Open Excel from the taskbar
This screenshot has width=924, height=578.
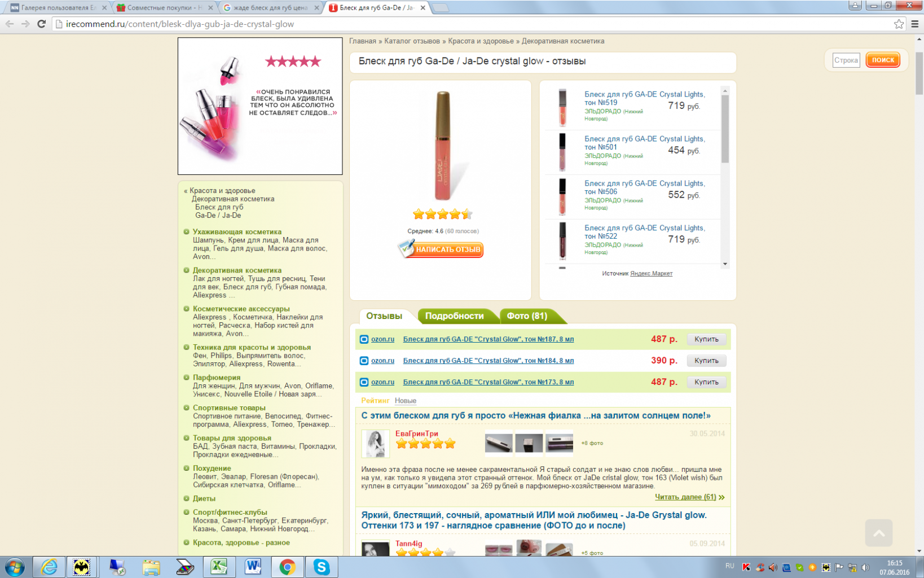point(219,567)
